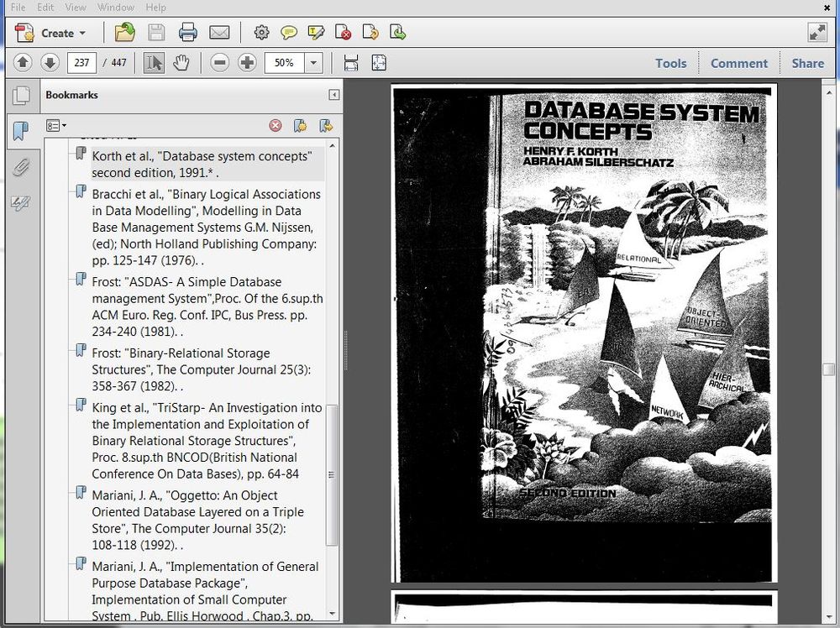The height and width of the screenshot is (628, 840).
Task: Click the fit one full page icon
Action: [379, 63]
